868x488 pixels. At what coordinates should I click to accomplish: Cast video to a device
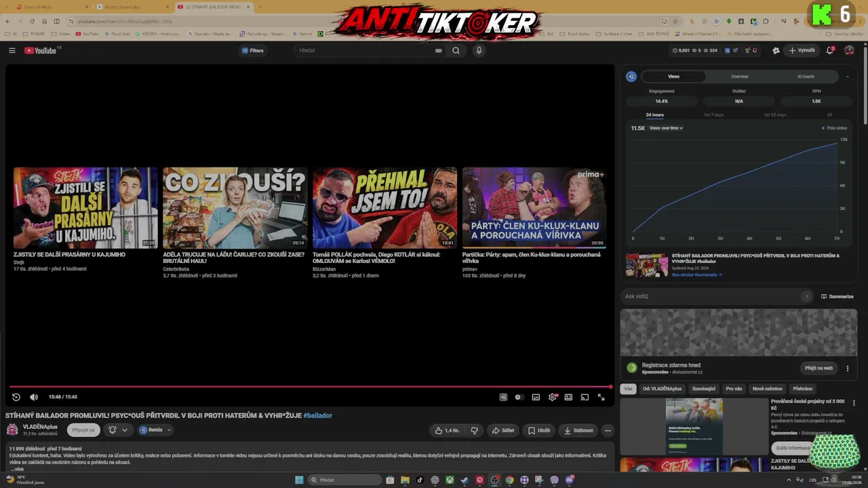pyautogui.click(x=585, y=397)
